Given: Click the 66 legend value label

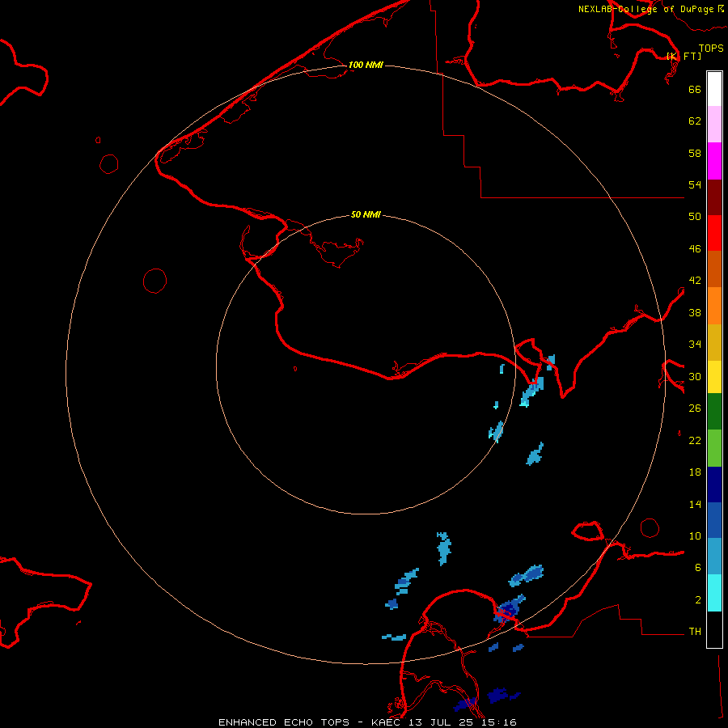Looking at the screenshot, I should click(695, 89).
